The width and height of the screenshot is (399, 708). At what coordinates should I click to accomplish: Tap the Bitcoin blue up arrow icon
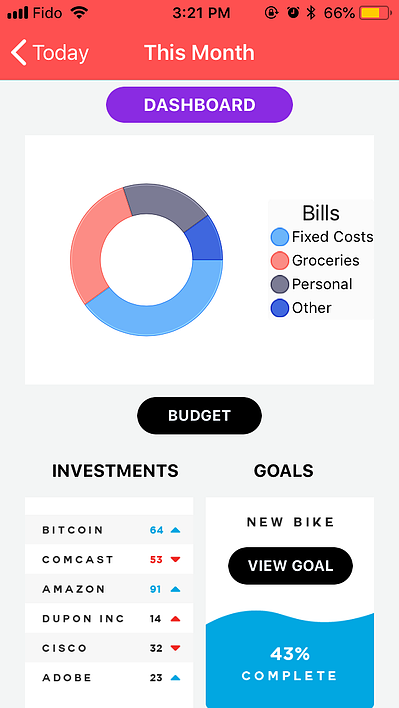176,530
